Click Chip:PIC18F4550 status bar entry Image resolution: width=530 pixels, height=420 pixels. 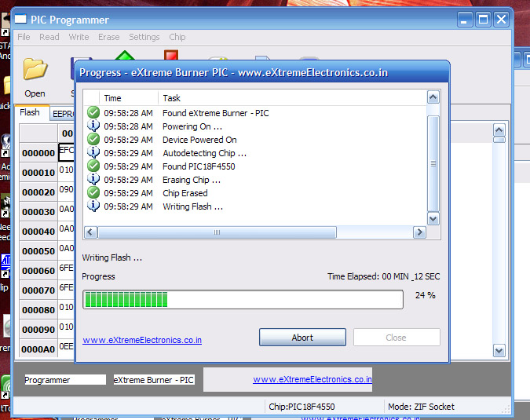coord(302,407)
